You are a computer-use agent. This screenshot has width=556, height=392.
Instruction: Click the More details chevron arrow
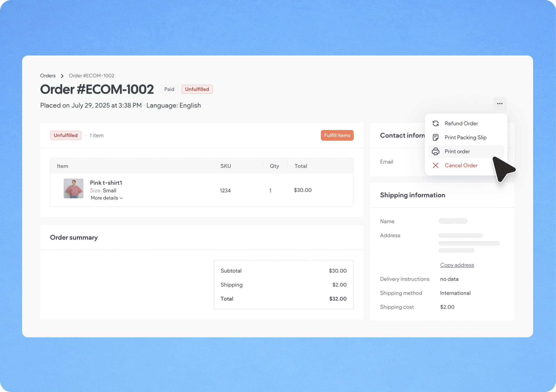pyautogui.click(x=121, y=198)
